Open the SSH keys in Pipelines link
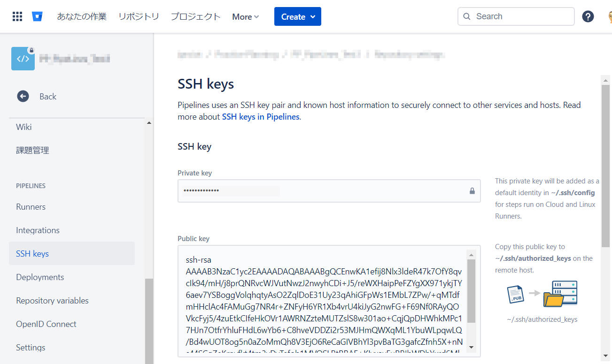 [260, 116]
